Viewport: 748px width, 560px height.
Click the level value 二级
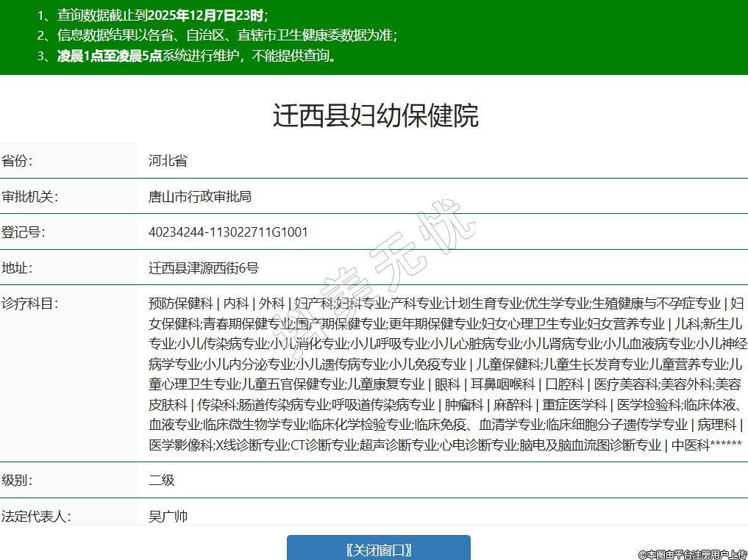coord(162,481)
